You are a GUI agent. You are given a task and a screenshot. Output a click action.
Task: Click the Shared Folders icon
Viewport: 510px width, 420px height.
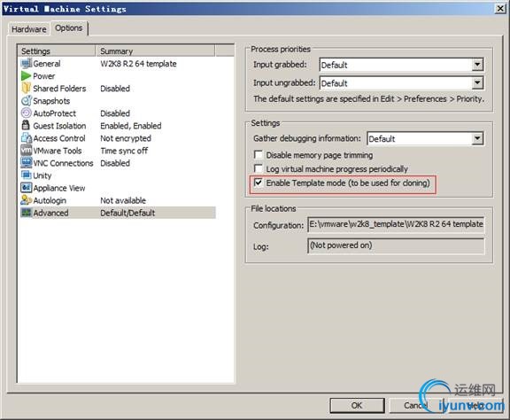pyautogui.click(x=27, y=89)
